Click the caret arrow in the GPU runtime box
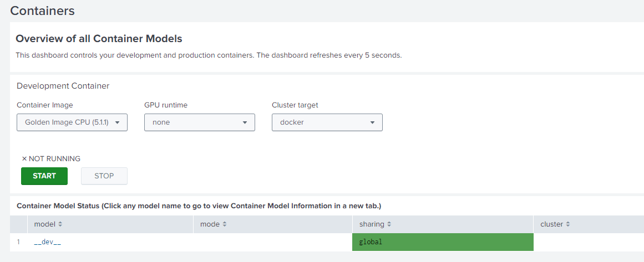The height and width of the screenshot is (262, 644). tap(245, 122)
